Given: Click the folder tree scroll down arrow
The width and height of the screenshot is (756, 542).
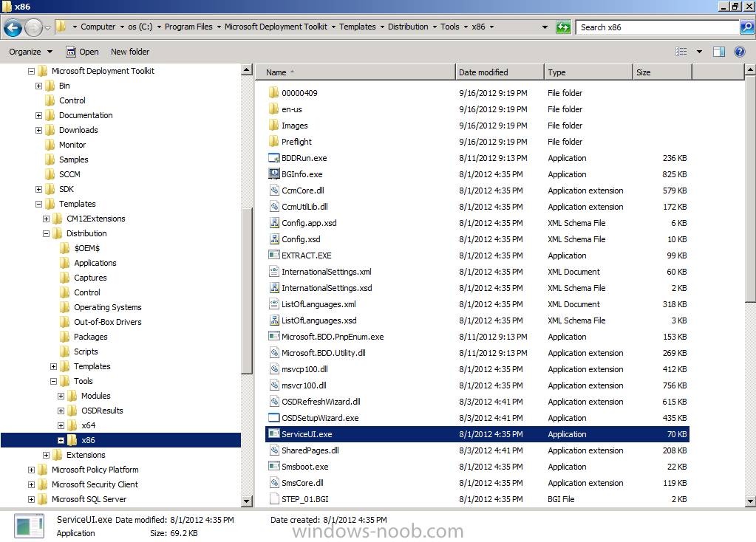Looking at the screenshot, I should coord(246,501).
